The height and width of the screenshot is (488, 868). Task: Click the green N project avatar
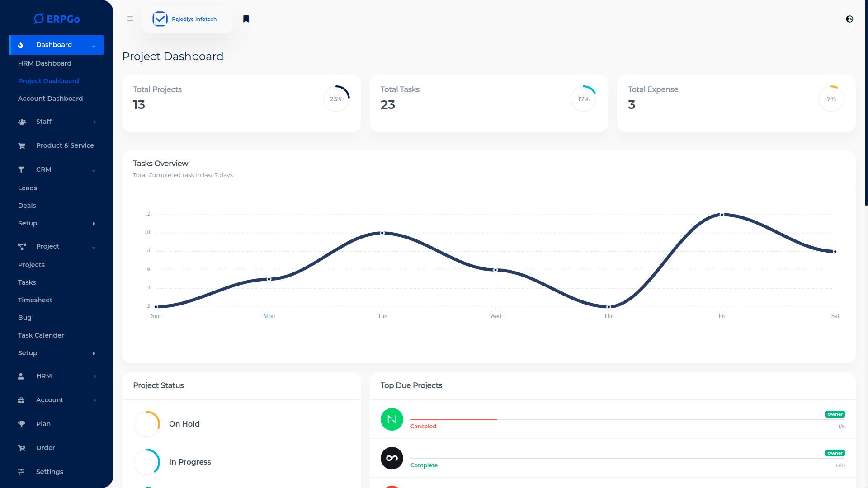point(392,419)
